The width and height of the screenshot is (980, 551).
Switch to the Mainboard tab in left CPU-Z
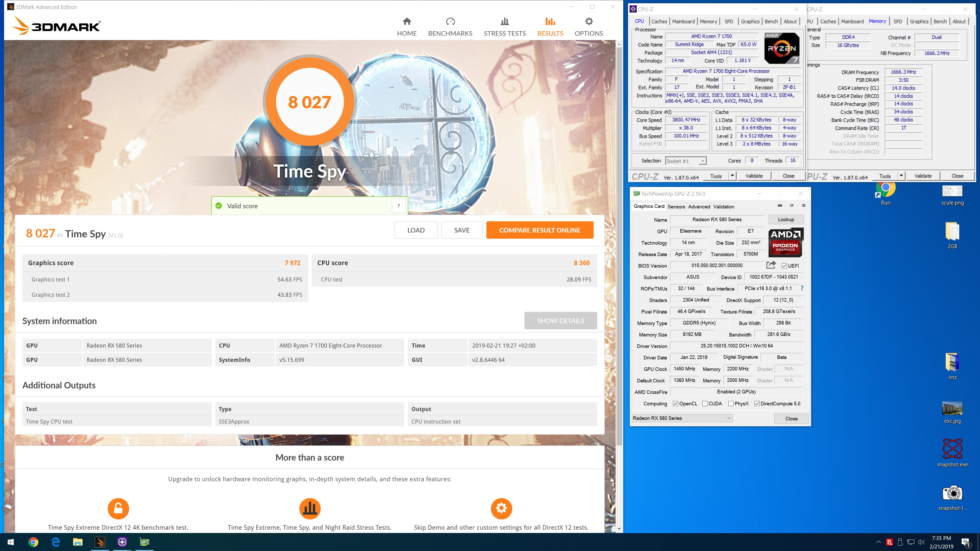(683, 21)
